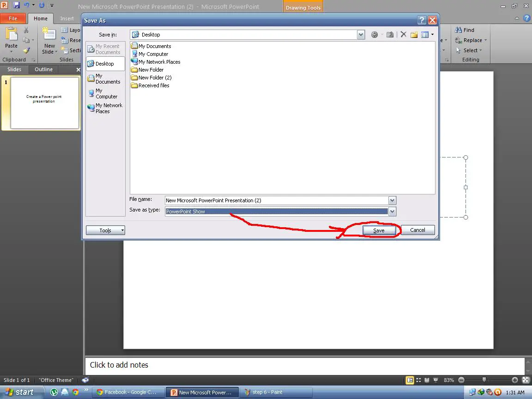Select My Computer in the places bar
The height and width of the screenshot is (399, 532).
(105, 94)
